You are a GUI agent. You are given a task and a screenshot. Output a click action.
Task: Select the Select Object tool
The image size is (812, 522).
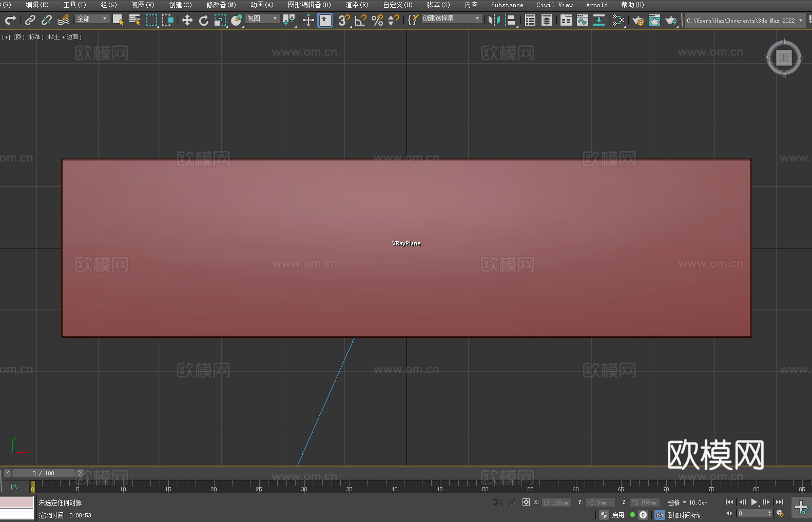click(x=118, y=20)
